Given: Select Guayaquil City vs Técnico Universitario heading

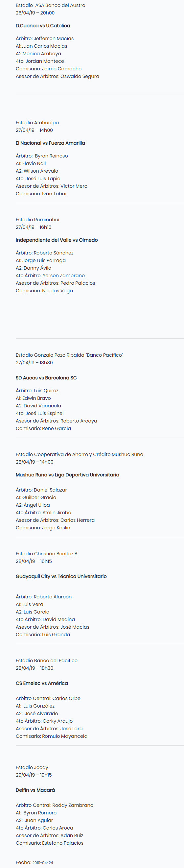Looking at the screenshot, I should pyautogui.click(x=61, y=576).
